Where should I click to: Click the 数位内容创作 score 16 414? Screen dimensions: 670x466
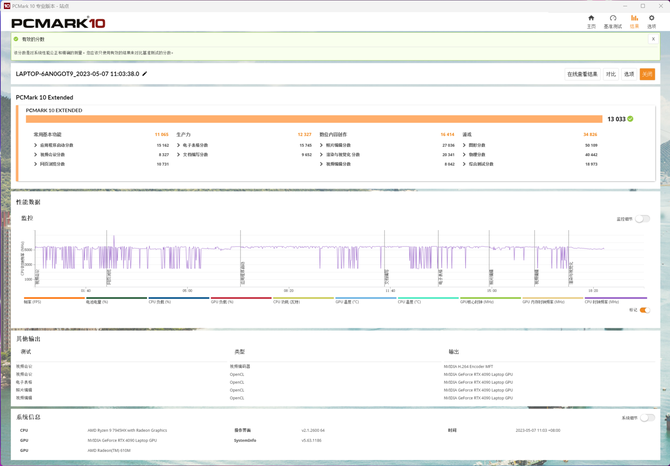click(x=447, y=135)
